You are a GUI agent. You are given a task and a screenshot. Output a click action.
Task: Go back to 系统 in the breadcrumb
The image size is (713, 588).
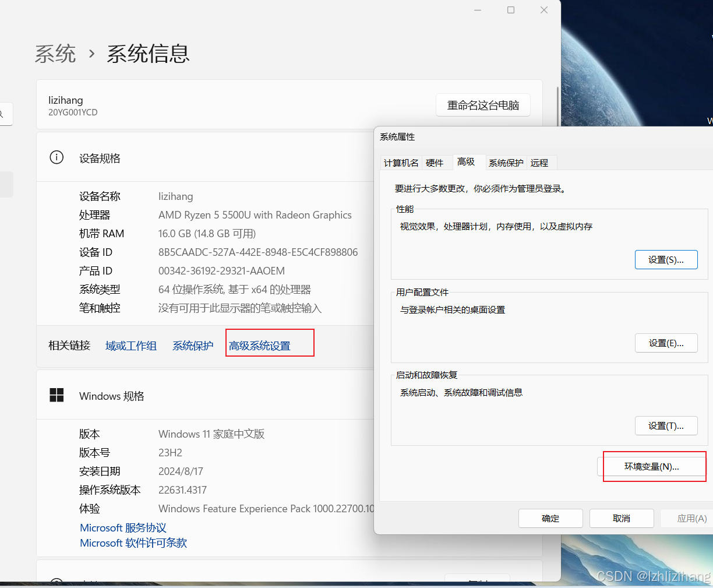[x=55, y=54]
